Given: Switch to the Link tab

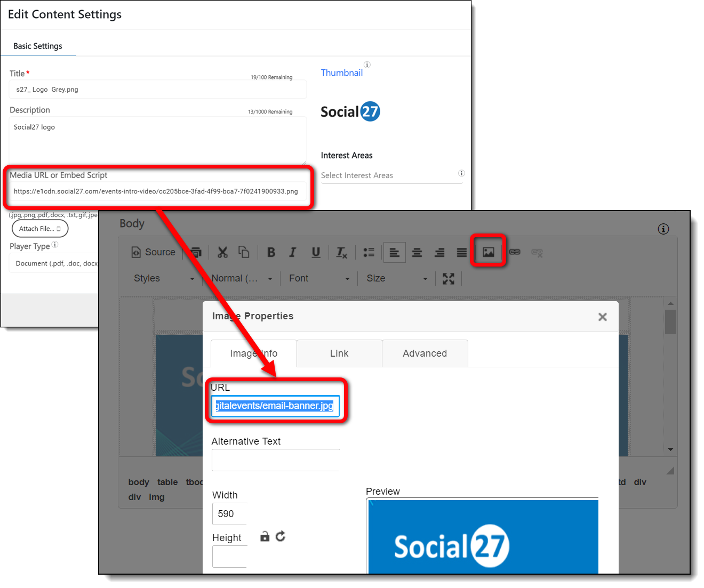Looking at the screenshot, I should (x=339, y=353).
